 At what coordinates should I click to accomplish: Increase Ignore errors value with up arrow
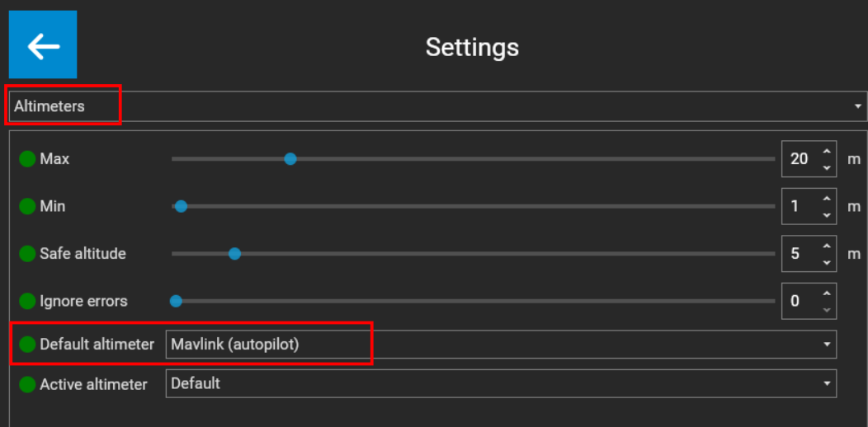(x=827, y=293)
